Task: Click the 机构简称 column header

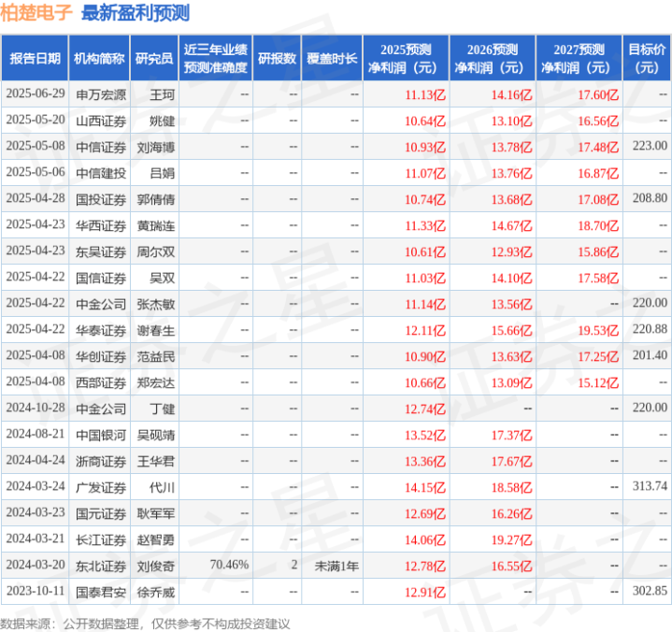Action: coord(99,58)
